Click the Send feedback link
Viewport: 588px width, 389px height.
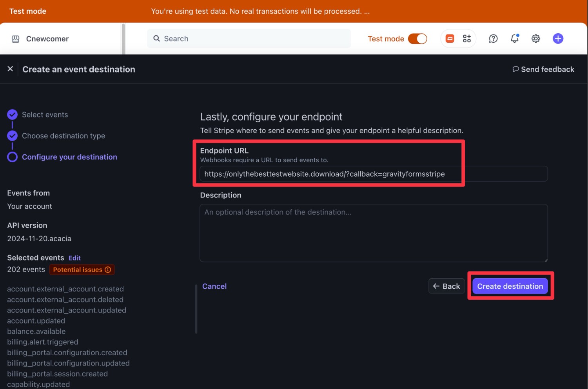point(543,69)
